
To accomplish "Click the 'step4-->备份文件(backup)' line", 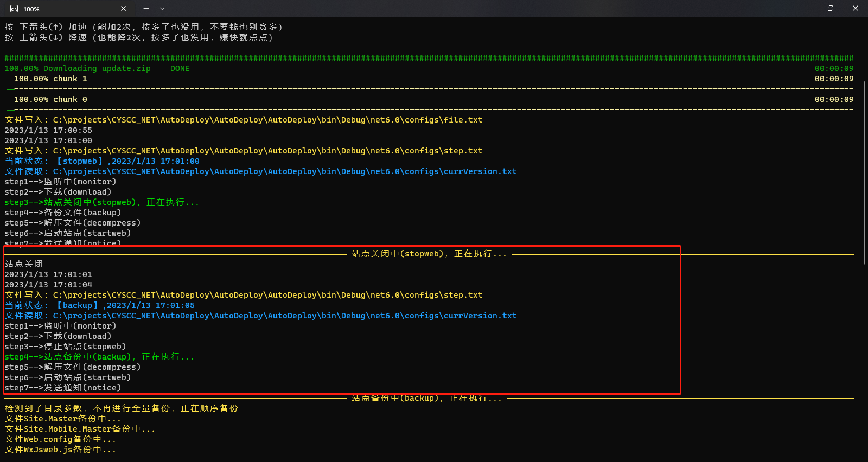I will pos(63,213).
